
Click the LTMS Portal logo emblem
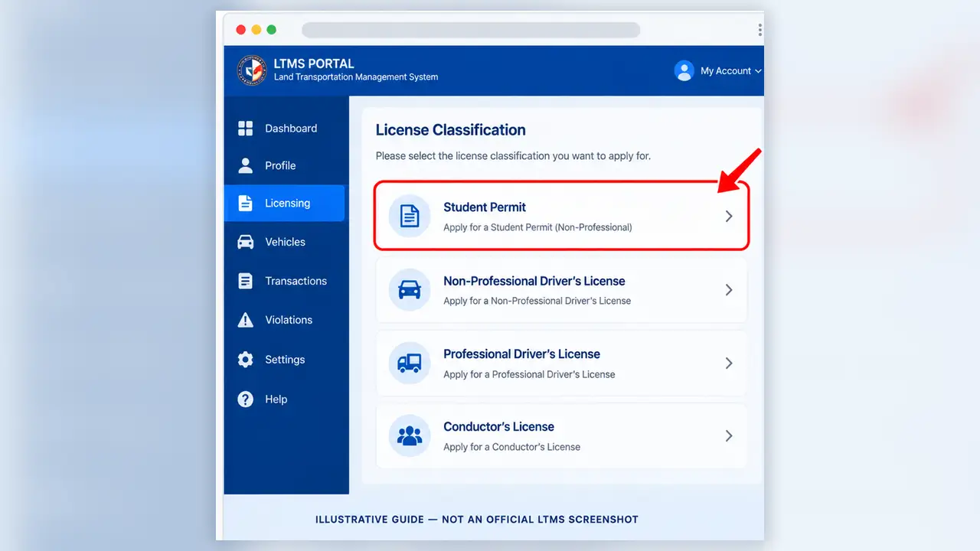point(252,70)
